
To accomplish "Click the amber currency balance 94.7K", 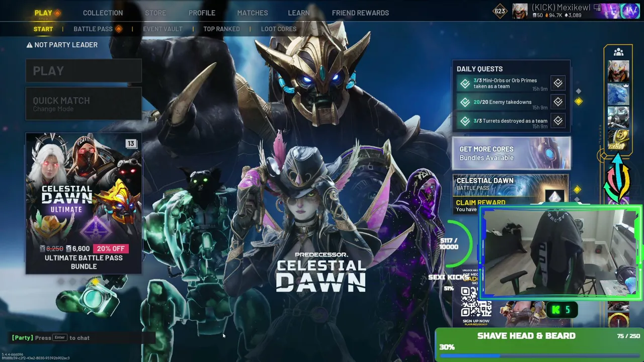I will click(x=554, y=16).
